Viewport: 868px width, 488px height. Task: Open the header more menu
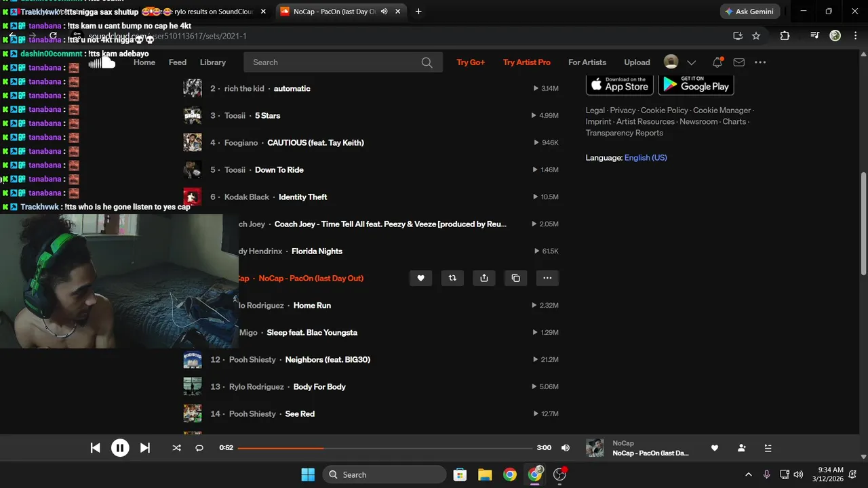[x=760, y=62]
